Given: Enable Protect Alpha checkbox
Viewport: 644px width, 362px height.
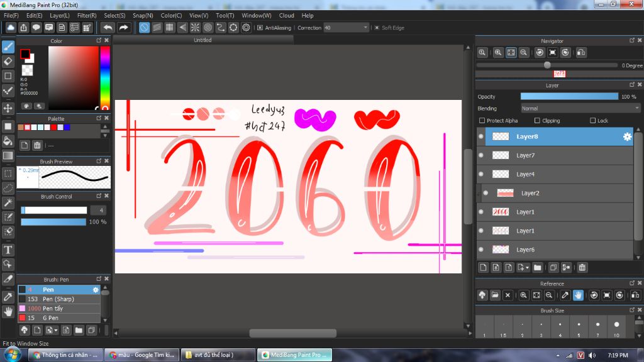Looking at the screenshot, I should [482, 121].
